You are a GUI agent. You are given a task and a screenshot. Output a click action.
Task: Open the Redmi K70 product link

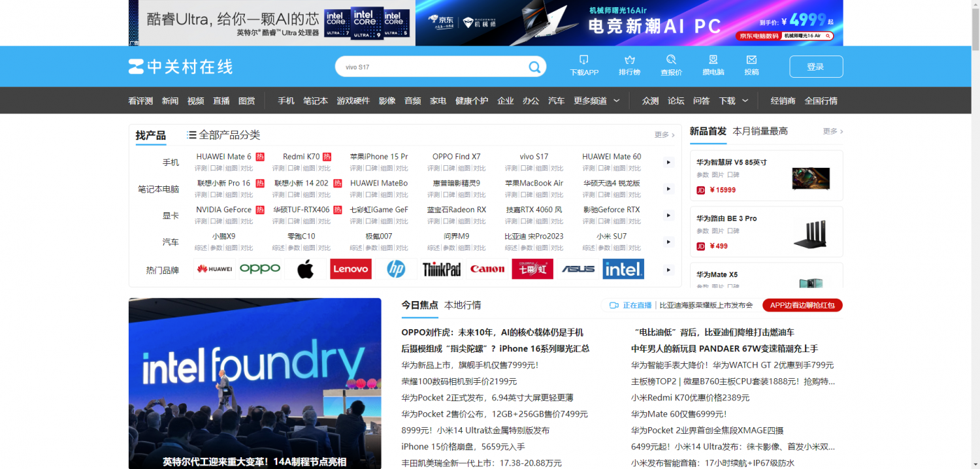(301, 157)
